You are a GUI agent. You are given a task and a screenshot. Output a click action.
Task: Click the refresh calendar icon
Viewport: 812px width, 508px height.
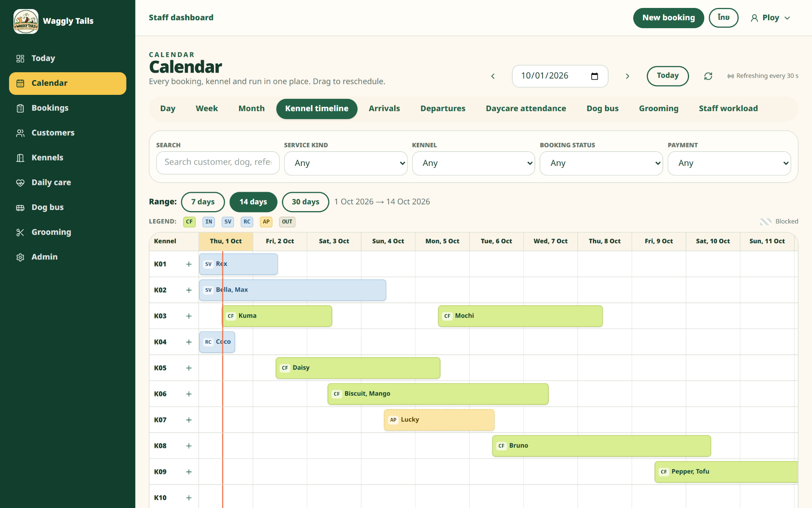click(708, 76)
